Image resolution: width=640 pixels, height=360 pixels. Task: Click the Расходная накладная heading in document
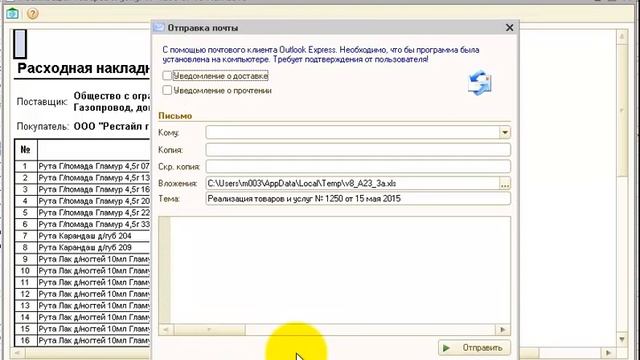(x=83, y=68)
